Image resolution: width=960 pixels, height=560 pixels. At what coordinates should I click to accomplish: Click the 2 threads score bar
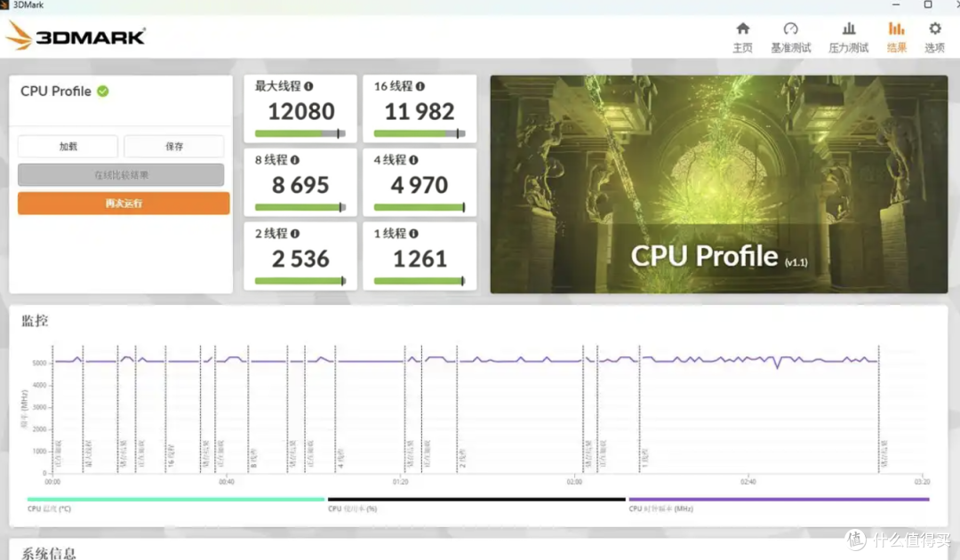coord(300,281)
